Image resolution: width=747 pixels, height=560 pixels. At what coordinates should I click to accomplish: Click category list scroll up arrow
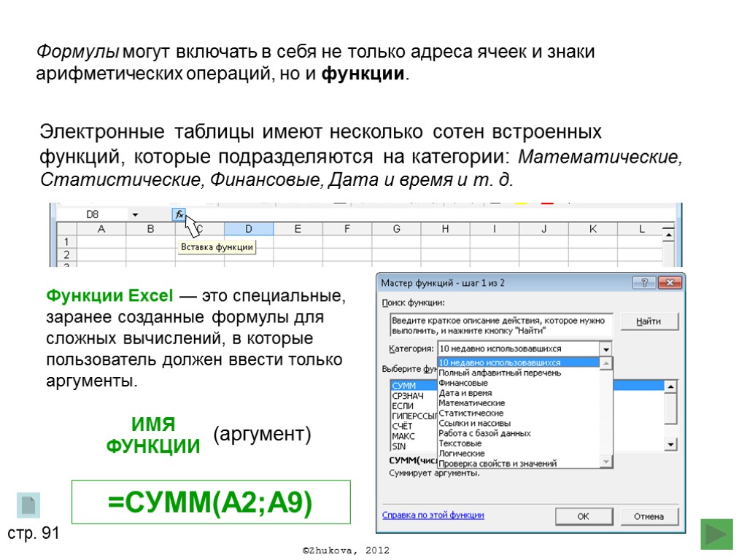pyautogui.click(x=606, y=363)
